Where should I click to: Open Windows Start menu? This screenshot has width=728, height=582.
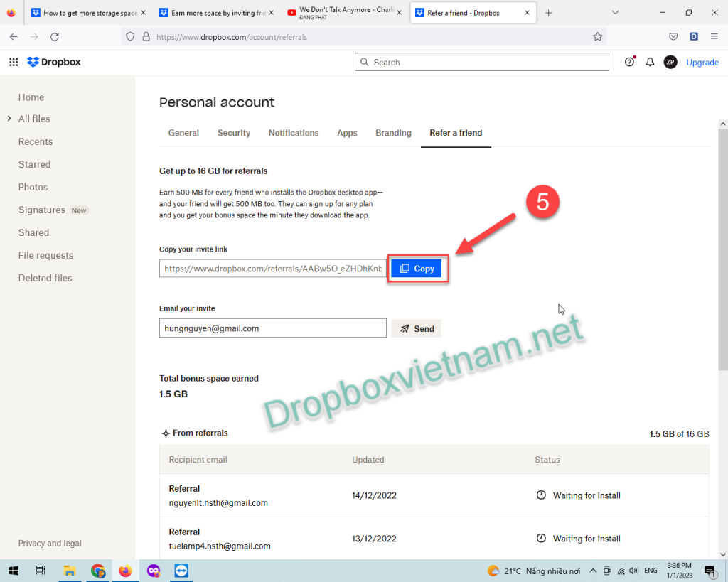click(14, 571)
